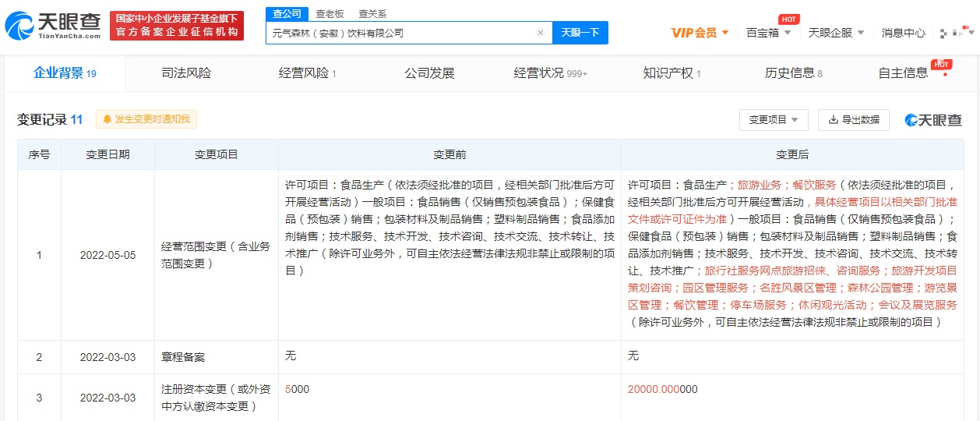
Task: Click the 5000 before-change capital value
Action: tap(298, 389)
